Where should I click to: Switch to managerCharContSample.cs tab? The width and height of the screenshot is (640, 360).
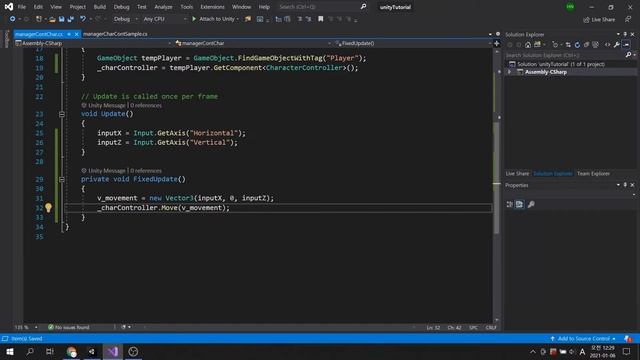(x=115, y=34)
